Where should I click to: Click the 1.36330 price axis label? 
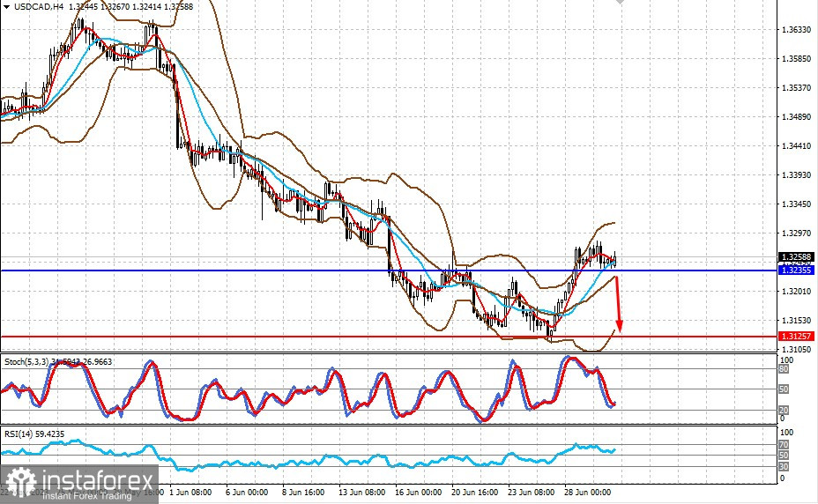point(796,30)
